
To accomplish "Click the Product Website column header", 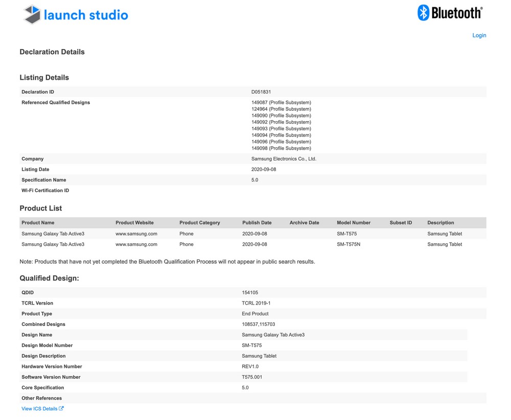I will point(134,223).
